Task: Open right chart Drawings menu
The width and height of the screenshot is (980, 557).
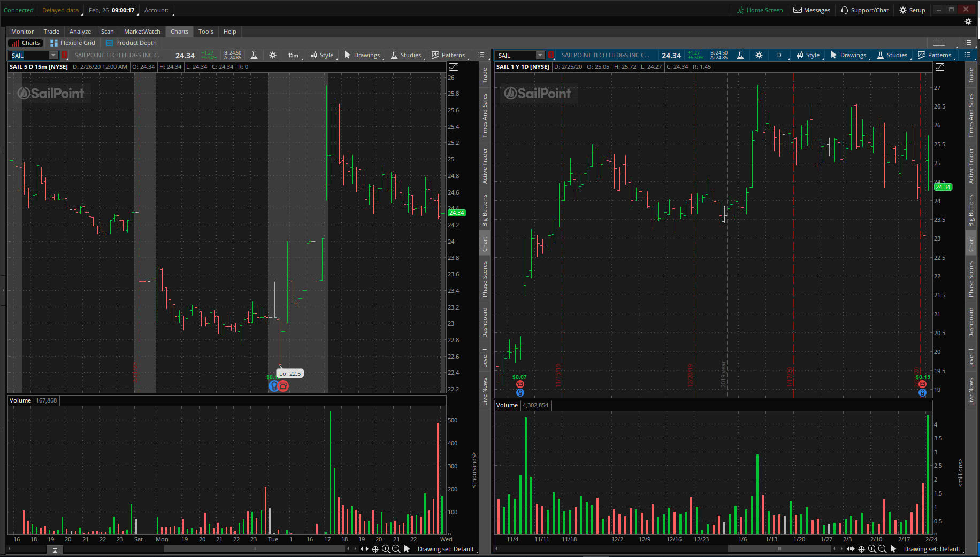Action: coord(848,55)
